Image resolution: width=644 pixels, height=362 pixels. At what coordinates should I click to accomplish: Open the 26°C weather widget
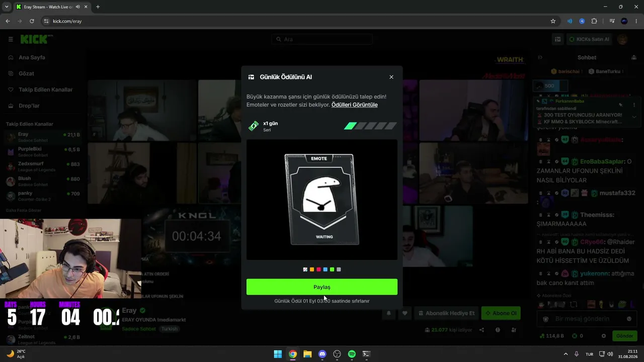17,354
